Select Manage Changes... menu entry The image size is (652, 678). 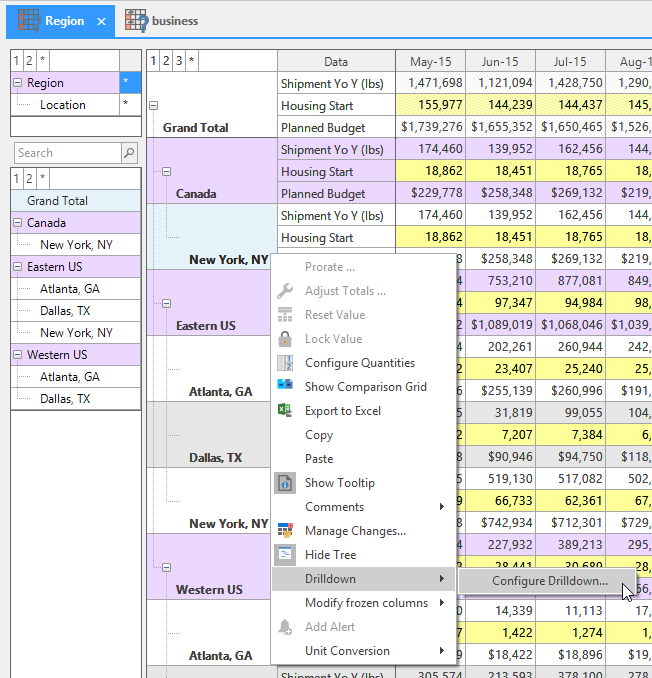click(x=363, y=531)
